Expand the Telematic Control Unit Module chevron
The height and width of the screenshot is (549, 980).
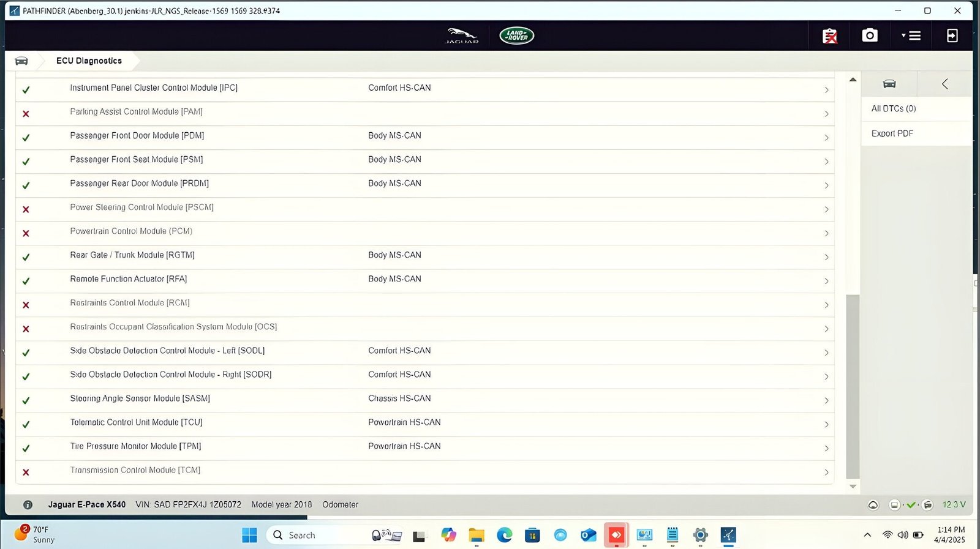tap(826, 424)
